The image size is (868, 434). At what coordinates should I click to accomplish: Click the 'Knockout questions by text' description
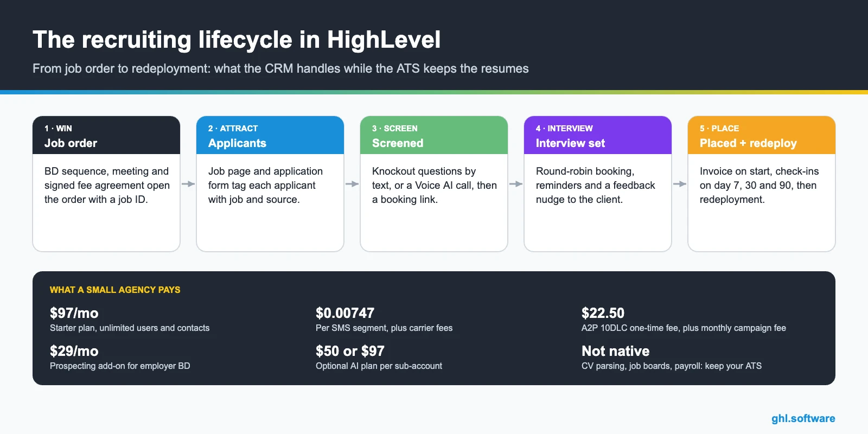click(x=435, y=185)
